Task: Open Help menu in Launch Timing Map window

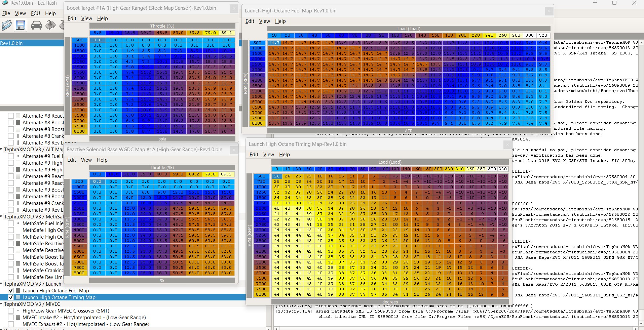Action: (284, 155)
